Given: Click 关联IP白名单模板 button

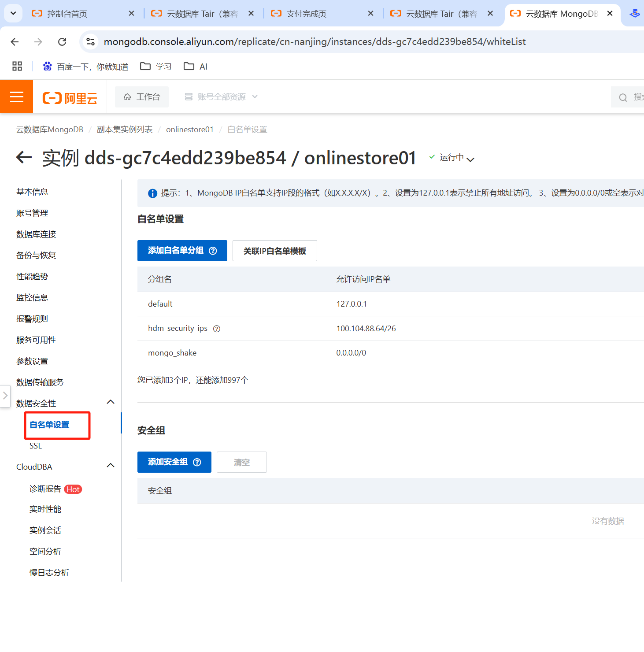Looking at the screenshot, I should point(275,251).
